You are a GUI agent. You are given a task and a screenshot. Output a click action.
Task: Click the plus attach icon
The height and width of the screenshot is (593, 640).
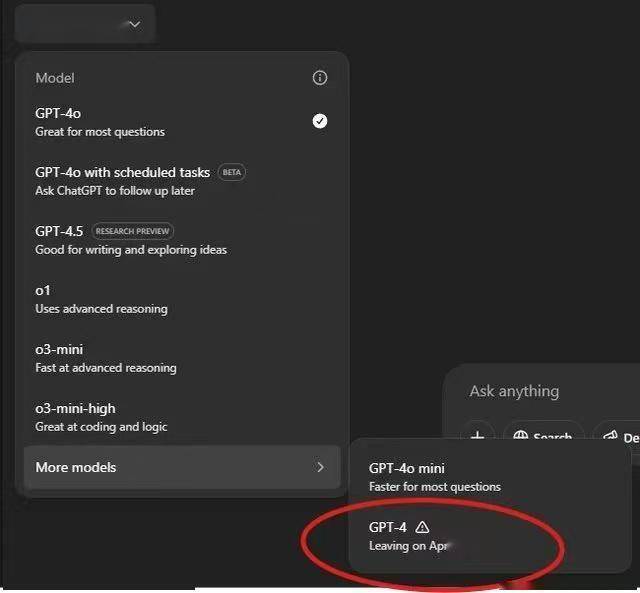point(478,435)
